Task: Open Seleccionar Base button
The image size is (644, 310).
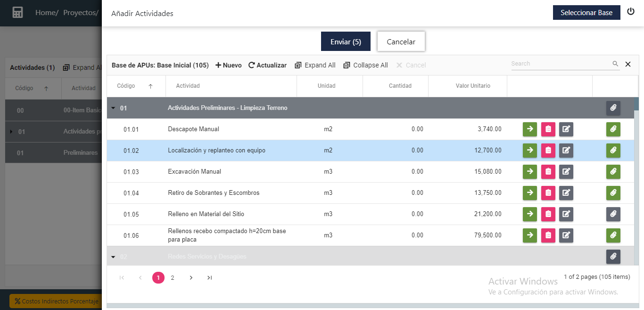Action: pos(586,13)
